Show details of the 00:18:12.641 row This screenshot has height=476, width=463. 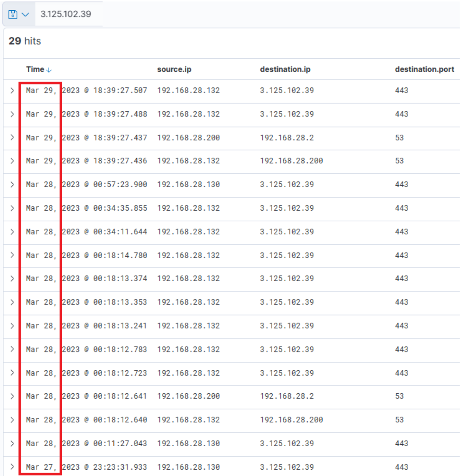coord(12,396)
